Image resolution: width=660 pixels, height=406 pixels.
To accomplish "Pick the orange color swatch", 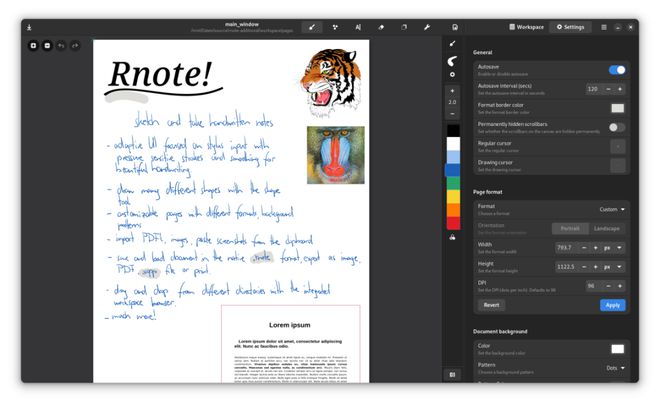I will pyautogui.click(x=453, y=210).
